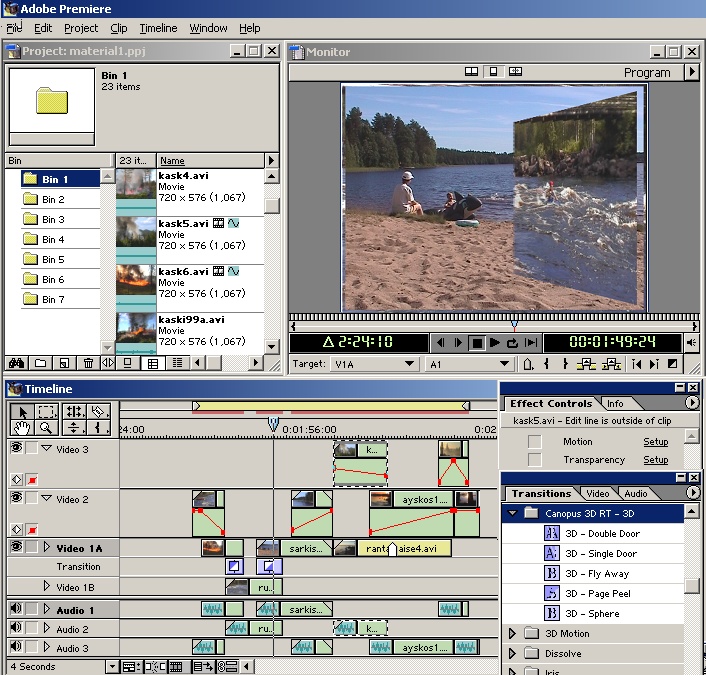Open the Timeline menu
Viewport: 706px width, 675px height.
158,28
